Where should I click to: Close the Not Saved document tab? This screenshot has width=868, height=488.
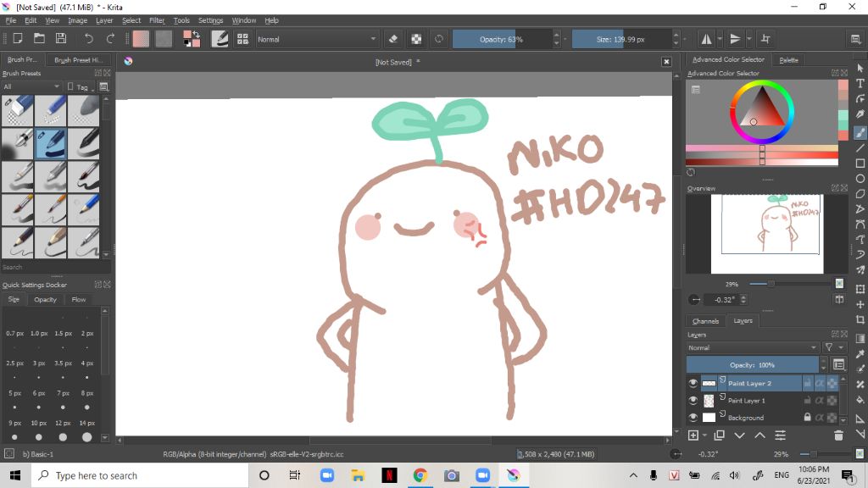(666, 62)
